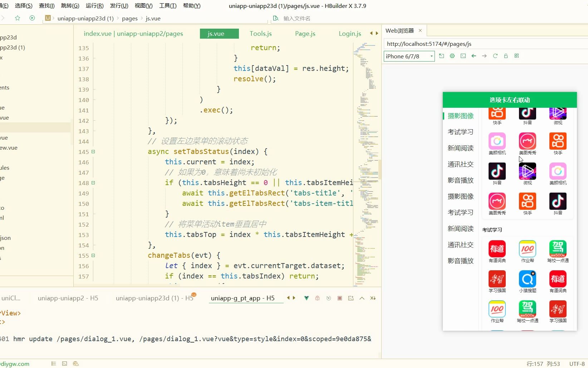Show next editor tabs with right arrow
588x368 pixels.
click(377, 33)
